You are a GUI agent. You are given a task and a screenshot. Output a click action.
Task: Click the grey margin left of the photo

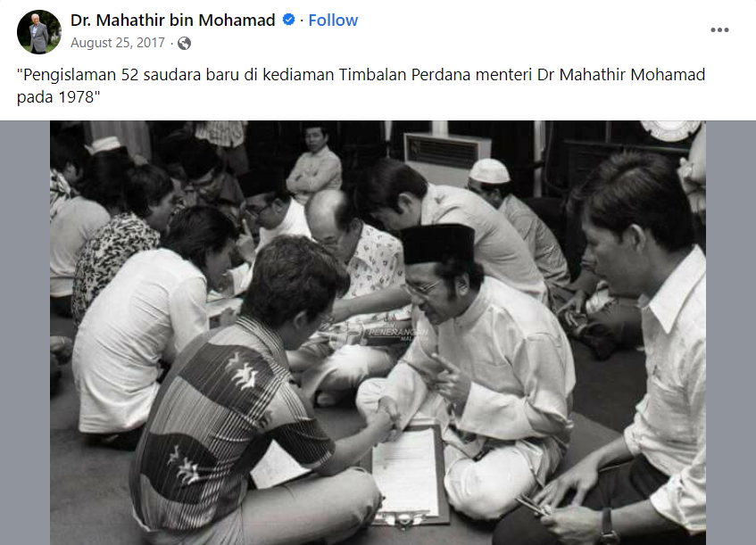pyautogui.click(x=25, y=333)
